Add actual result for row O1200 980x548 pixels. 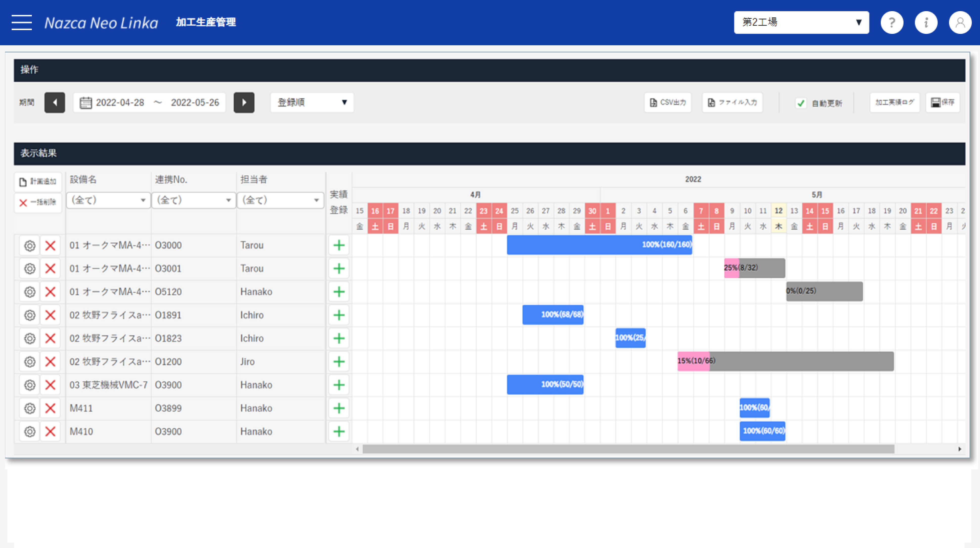pyautogui.click(x=339, y=362)
